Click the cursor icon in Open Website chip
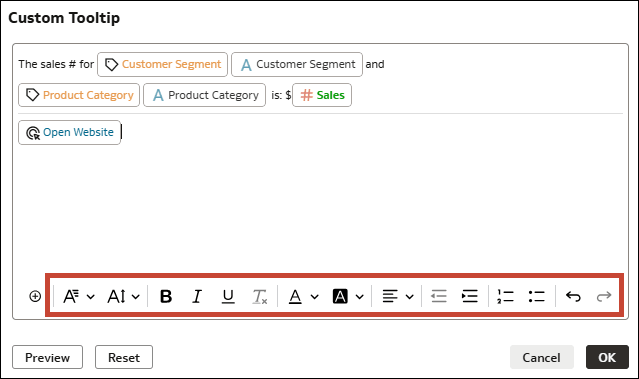This screenshot has height=379, width=639. (33, 133)
